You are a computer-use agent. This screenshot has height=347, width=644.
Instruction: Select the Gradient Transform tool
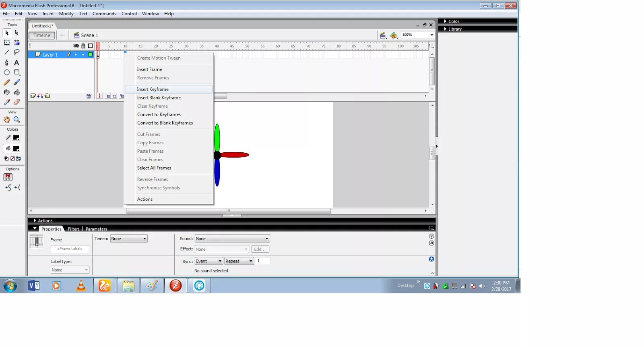click(x=17, y=42)
